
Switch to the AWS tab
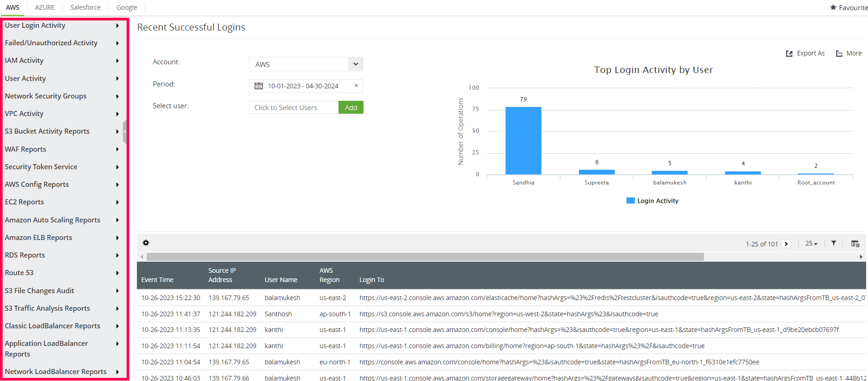[12, 7]
